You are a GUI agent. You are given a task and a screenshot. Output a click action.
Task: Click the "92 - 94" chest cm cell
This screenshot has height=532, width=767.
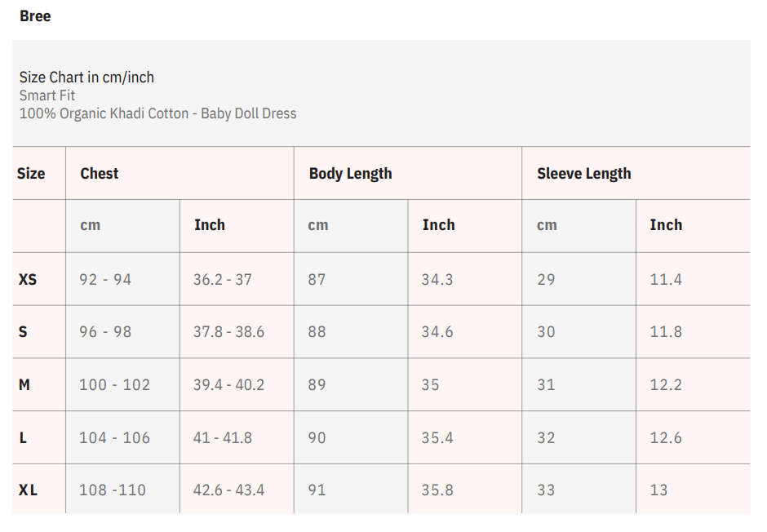pyautogui.click(x=105, y=279)
